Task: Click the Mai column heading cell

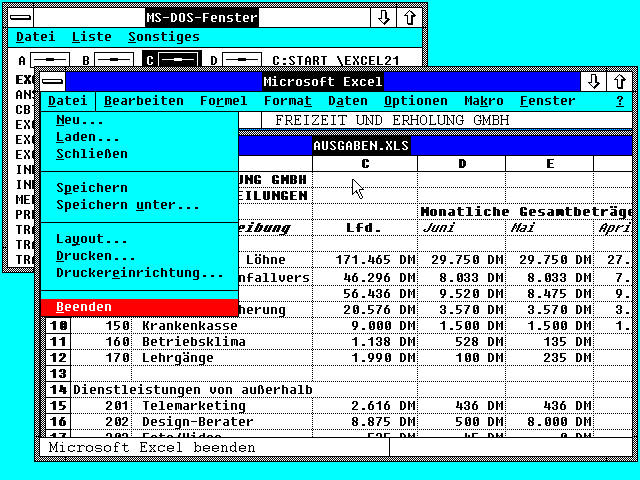Action: point(549,227)
